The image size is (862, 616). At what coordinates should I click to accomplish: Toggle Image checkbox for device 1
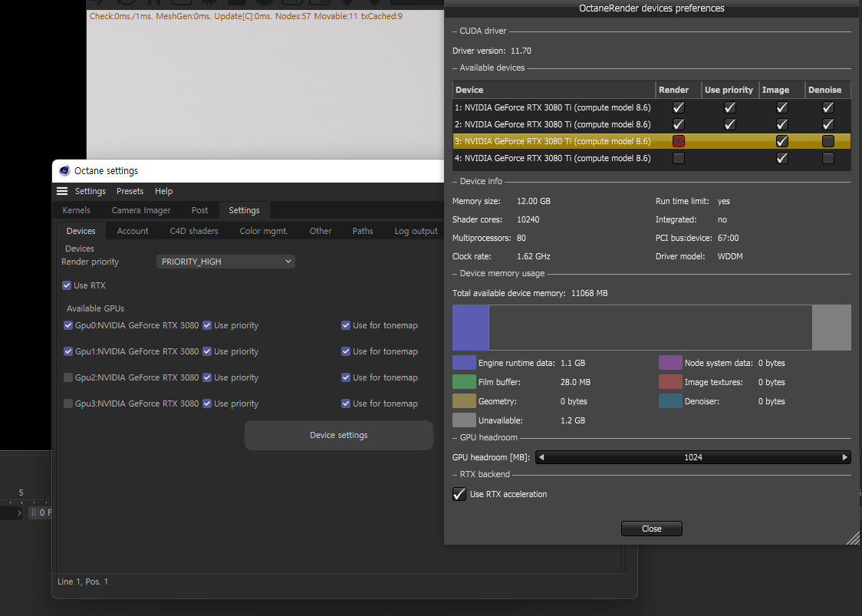coord(781,108)
